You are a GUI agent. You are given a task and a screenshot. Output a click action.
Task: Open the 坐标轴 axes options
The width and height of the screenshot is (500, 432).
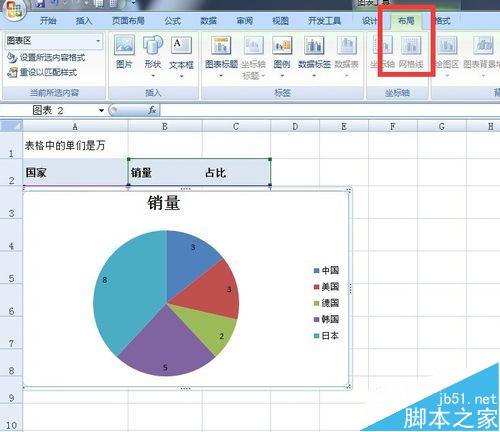(x=382, y=53)
